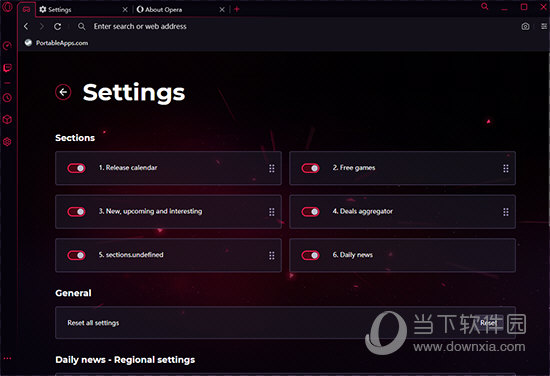
Task: Disable the Free games toggle
Action: 310,168
